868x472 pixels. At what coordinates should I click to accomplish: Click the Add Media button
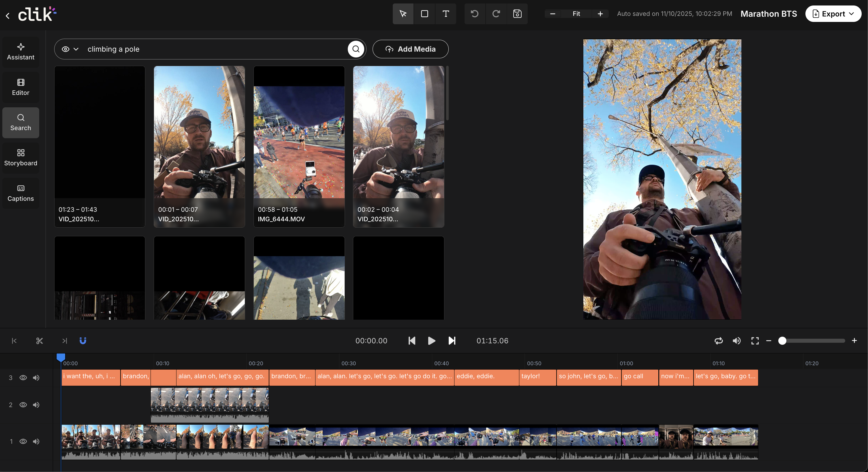coord(410,49)
